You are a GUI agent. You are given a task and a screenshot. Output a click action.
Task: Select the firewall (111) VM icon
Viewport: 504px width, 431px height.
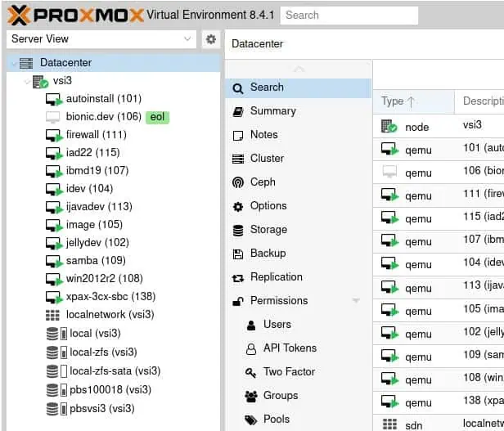tap(54, 135)
